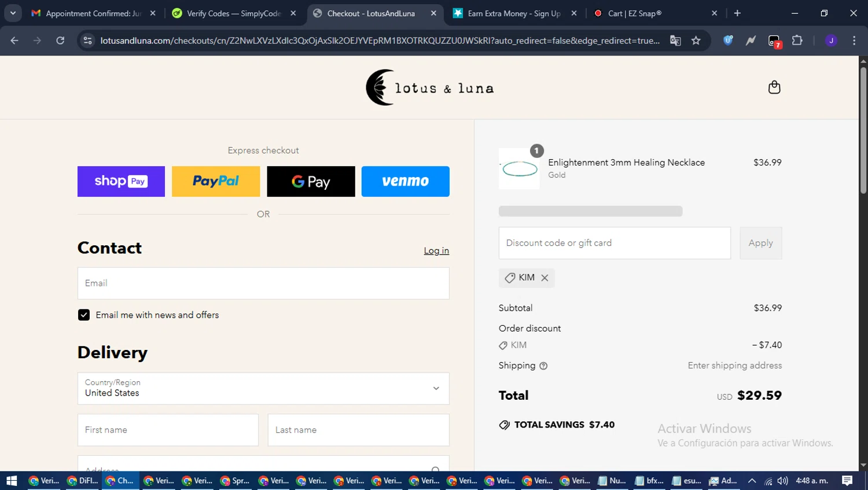The image size is (868, 490).
Task: Click the total amount $29.59
Action: (x=759, y=396)
